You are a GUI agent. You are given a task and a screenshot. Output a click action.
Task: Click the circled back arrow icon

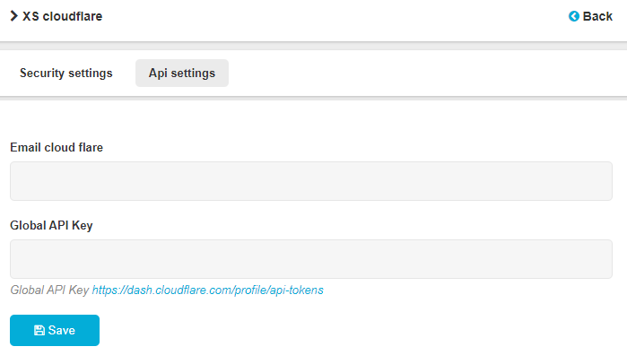pyautogui.click(x=574, y=16)
